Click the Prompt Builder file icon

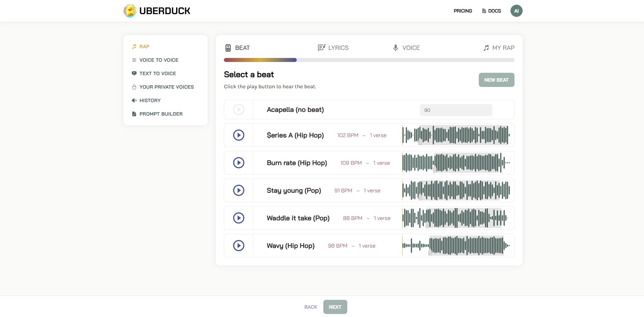click(134, 114)
